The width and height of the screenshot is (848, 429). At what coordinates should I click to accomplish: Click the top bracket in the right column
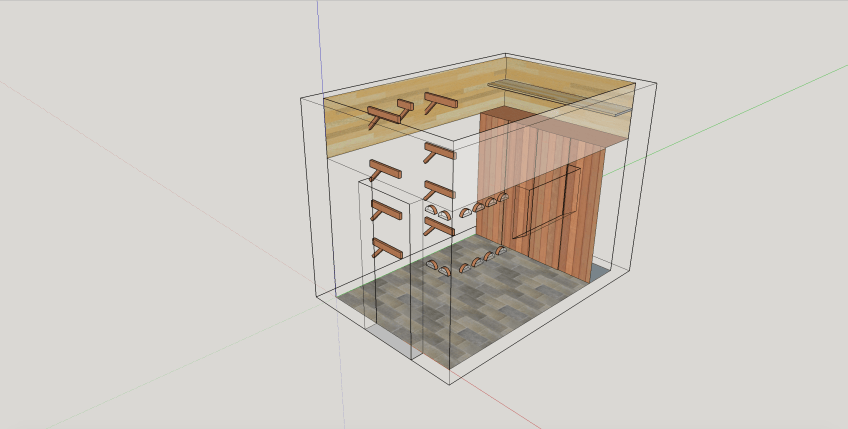coord(439,102)
